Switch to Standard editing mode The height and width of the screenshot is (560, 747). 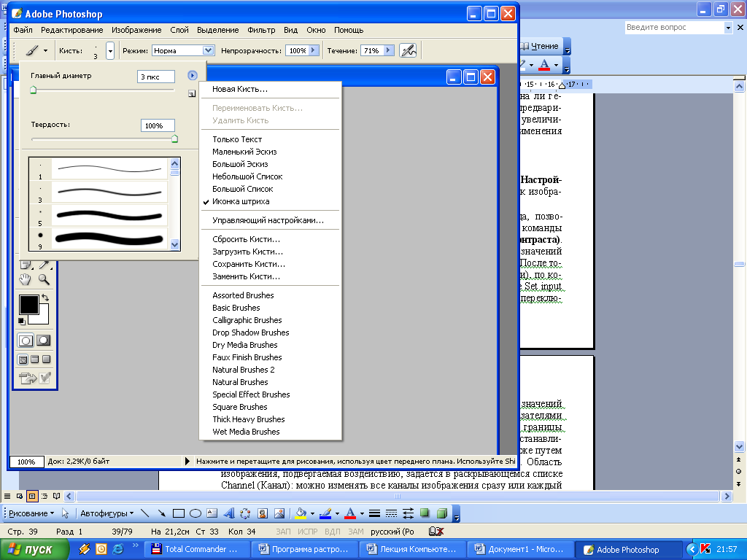(26, 341)
